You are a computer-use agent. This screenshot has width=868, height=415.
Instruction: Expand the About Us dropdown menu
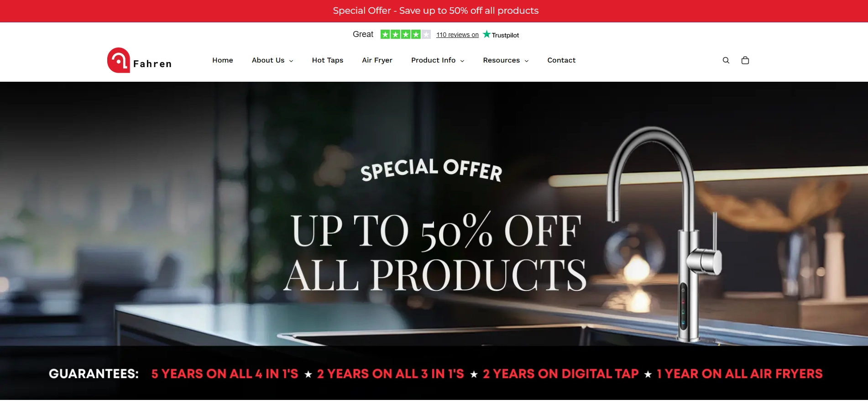(x=272, y=60)
